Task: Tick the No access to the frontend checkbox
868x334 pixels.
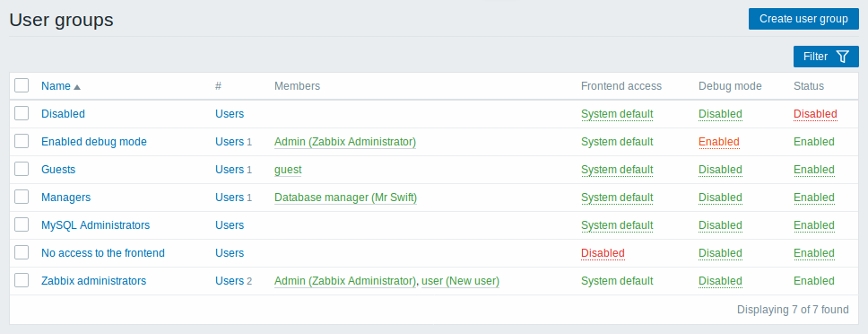Action: coord(22,252)
